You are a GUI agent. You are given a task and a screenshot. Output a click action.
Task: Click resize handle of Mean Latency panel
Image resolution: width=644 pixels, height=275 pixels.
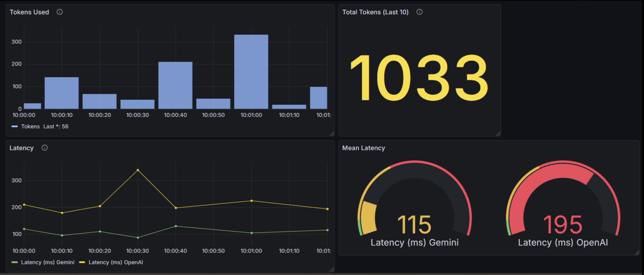click(x=637, y=253)
